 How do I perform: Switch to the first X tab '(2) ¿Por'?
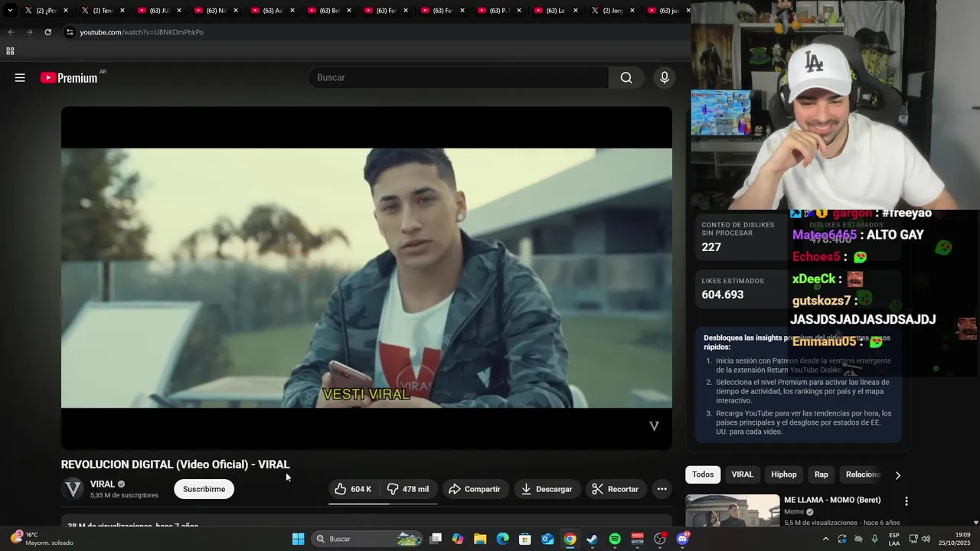coord(46,11)
